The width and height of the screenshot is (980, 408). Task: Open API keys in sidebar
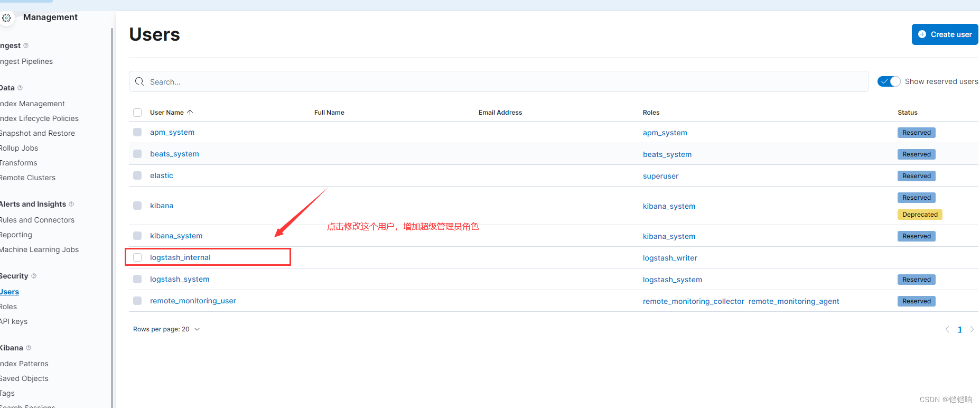tap(14, 321)
